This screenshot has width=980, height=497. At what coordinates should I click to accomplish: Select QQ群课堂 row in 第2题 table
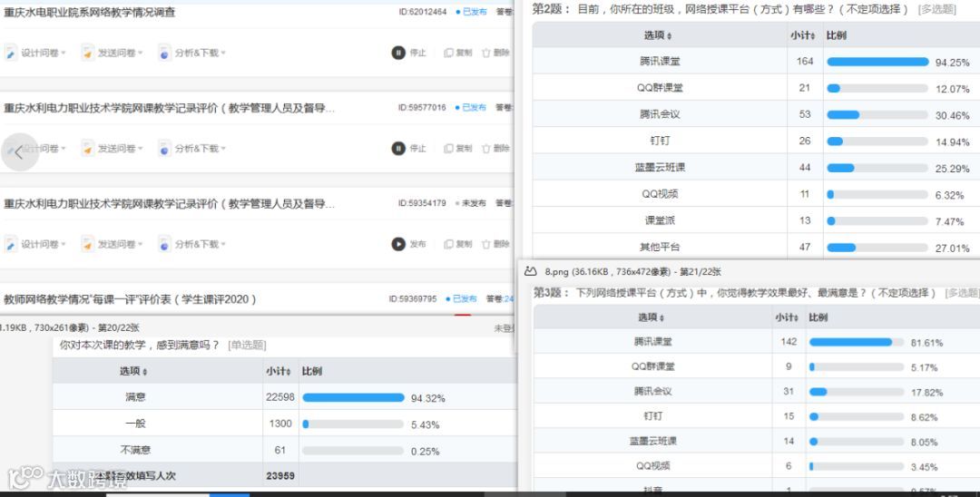[756, 88]
